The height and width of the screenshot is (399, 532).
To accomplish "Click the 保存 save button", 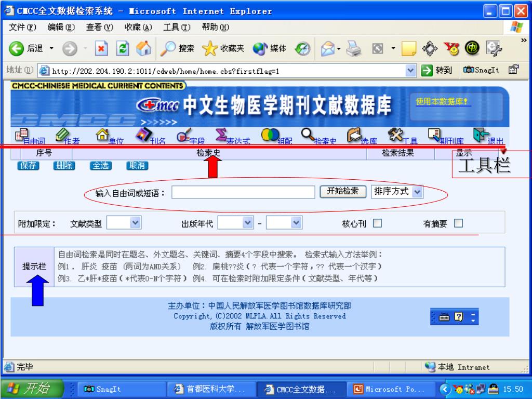I will [x=28, y=166].
